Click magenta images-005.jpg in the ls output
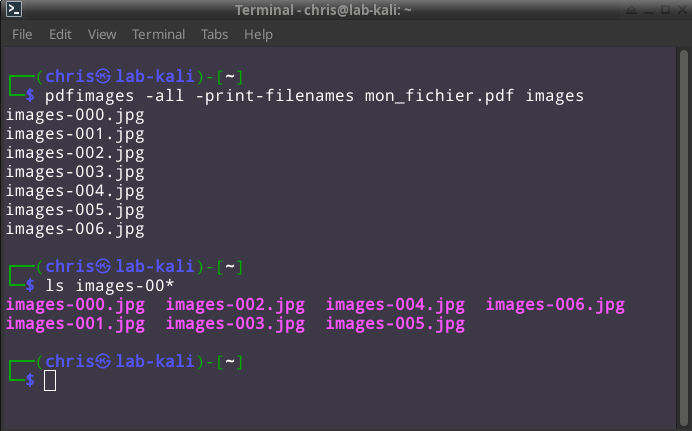 click(x=395, y=324)
